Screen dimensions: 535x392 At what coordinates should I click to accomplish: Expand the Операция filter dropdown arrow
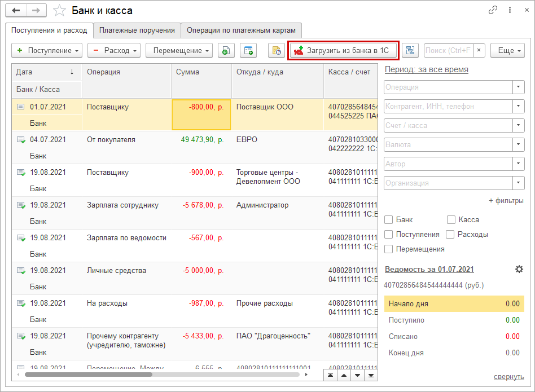tap(519, 87)
